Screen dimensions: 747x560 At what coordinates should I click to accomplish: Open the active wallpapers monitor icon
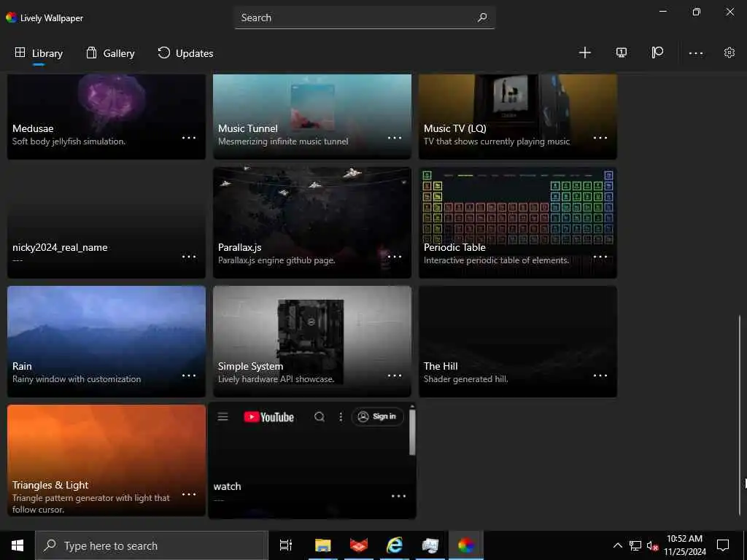click(x=621, y=52)
